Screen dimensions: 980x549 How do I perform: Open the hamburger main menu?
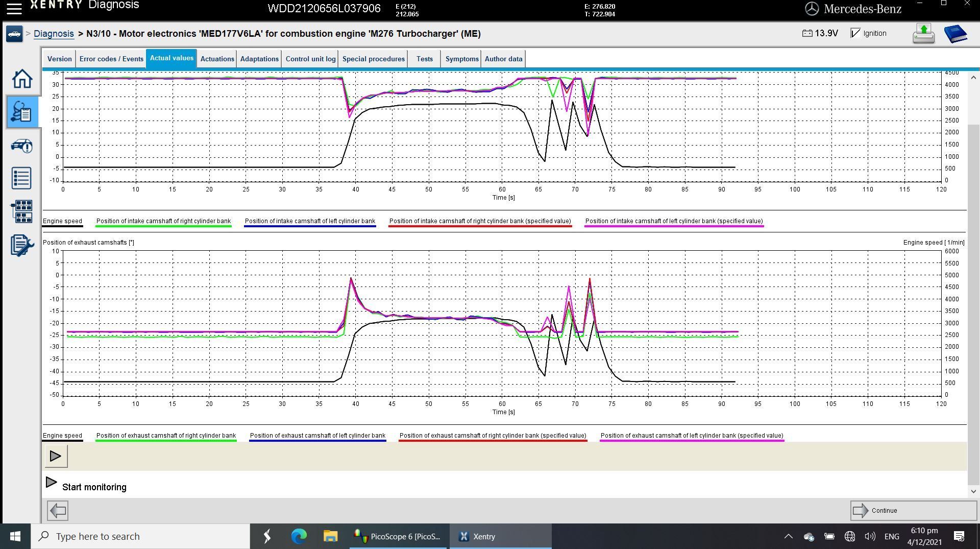tap(14, 8)
